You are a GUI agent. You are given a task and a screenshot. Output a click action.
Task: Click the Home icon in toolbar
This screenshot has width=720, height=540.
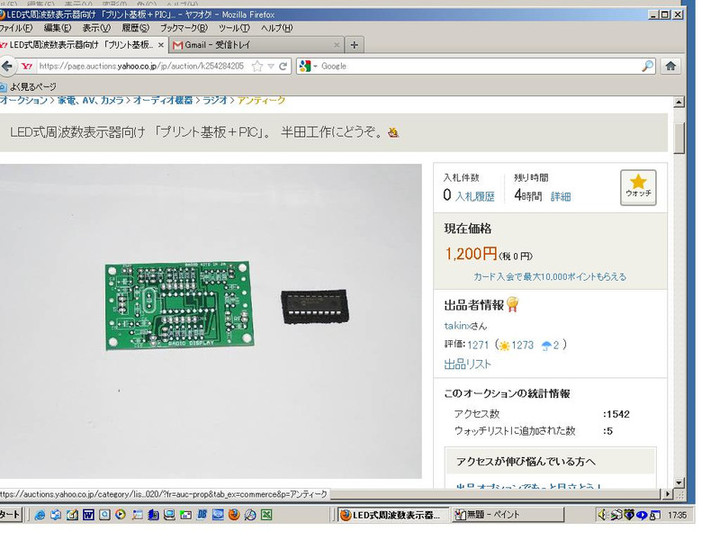(671, 66)
